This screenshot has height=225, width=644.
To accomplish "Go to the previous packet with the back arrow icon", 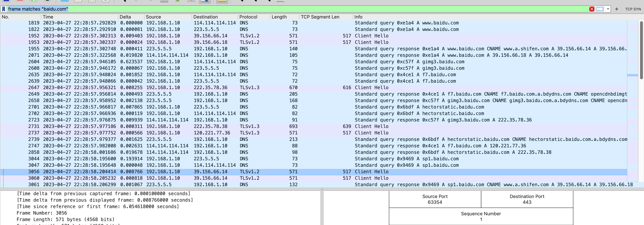I will coord(136,1).
